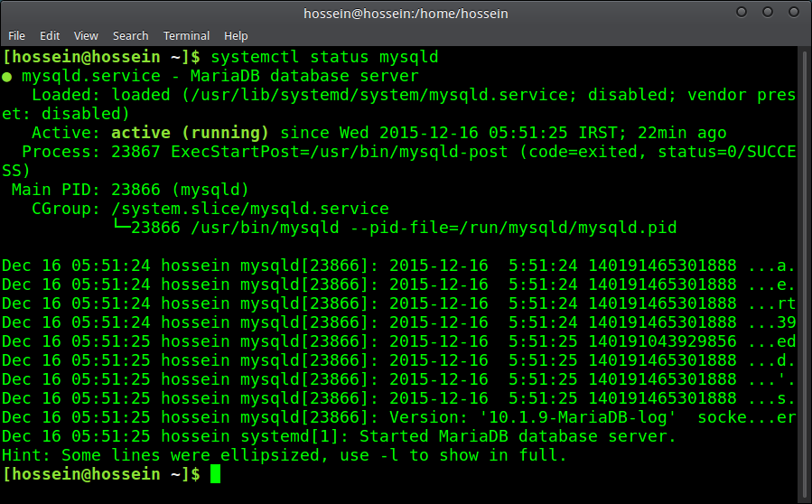The image size is (812, 504).
Task: Open the View menu
Action: pyautogui.click(x=86, y=36)
